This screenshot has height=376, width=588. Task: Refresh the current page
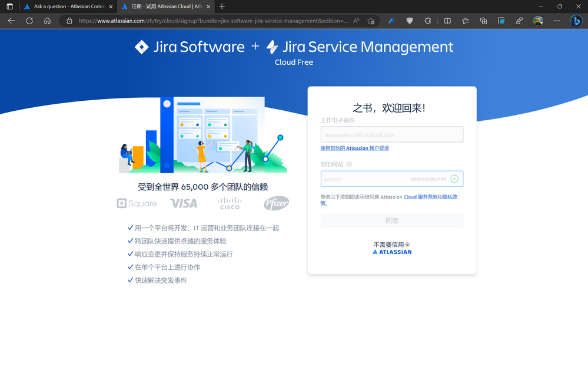click(28, 21)
